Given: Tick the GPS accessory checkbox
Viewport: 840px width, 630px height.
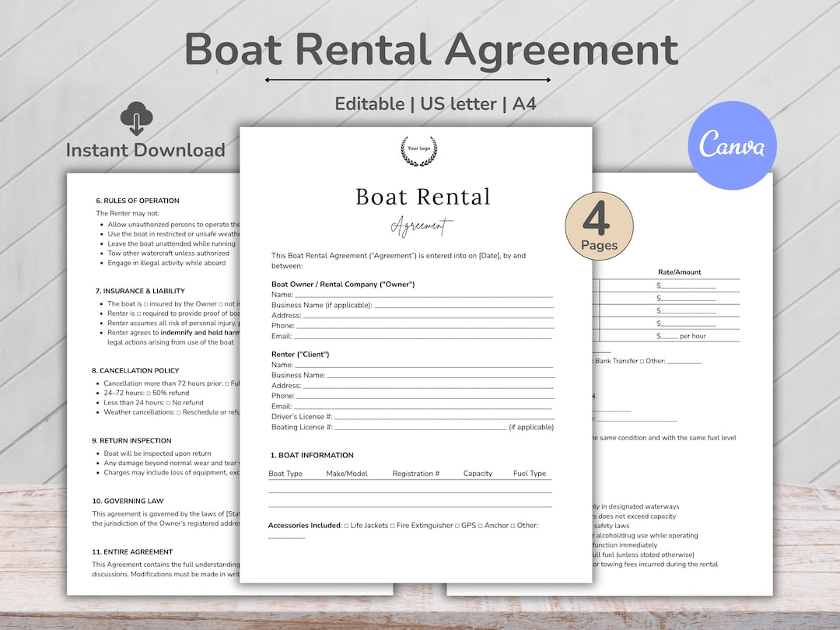Looking at the screenshot, I should point(457,526).
